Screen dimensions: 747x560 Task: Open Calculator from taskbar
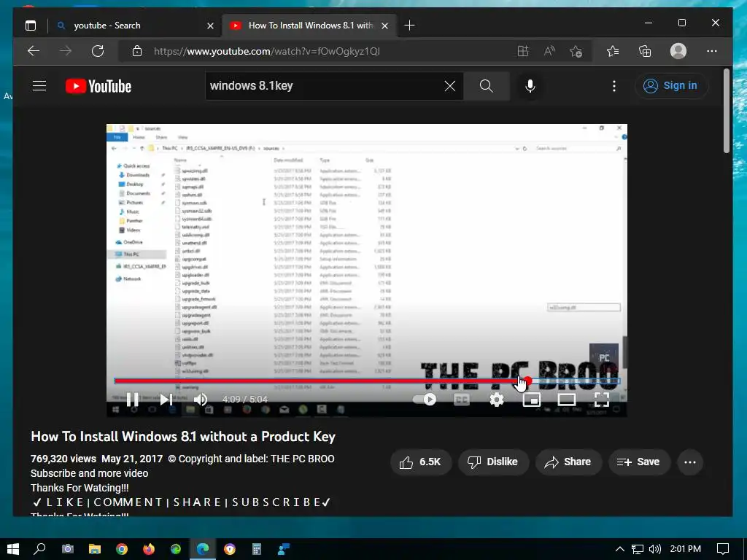pos(257,549)
